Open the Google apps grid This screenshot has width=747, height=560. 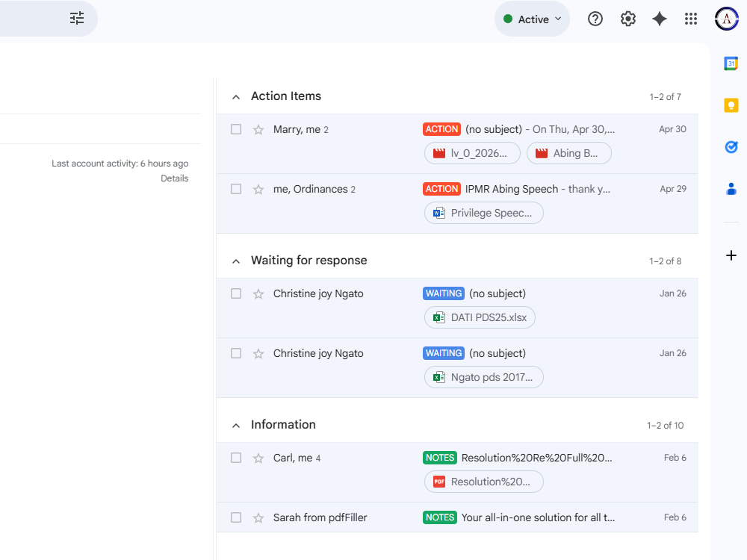pyautogui.click(x=691, y=19)
